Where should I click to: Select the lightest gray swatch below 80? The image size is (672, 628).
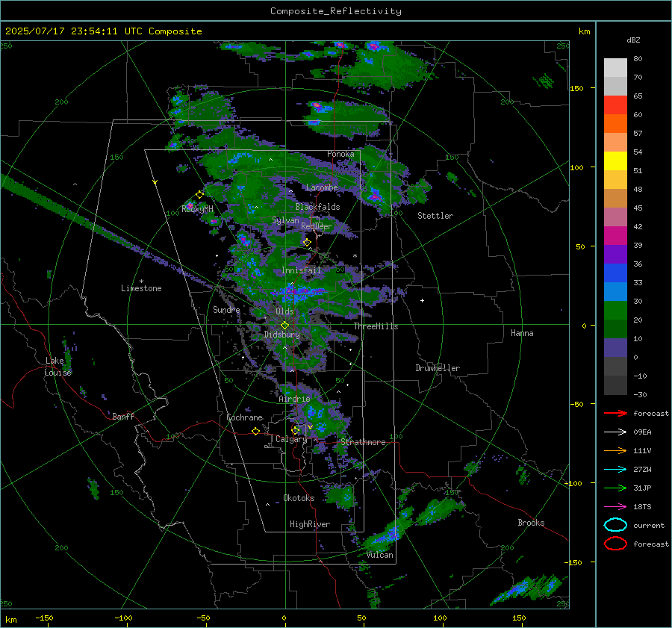(615, 67)
